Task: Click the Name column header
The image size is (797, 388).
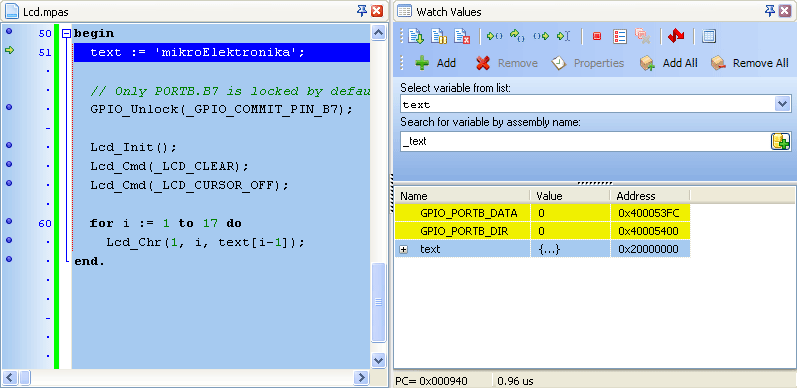Action: coord(462,196)
